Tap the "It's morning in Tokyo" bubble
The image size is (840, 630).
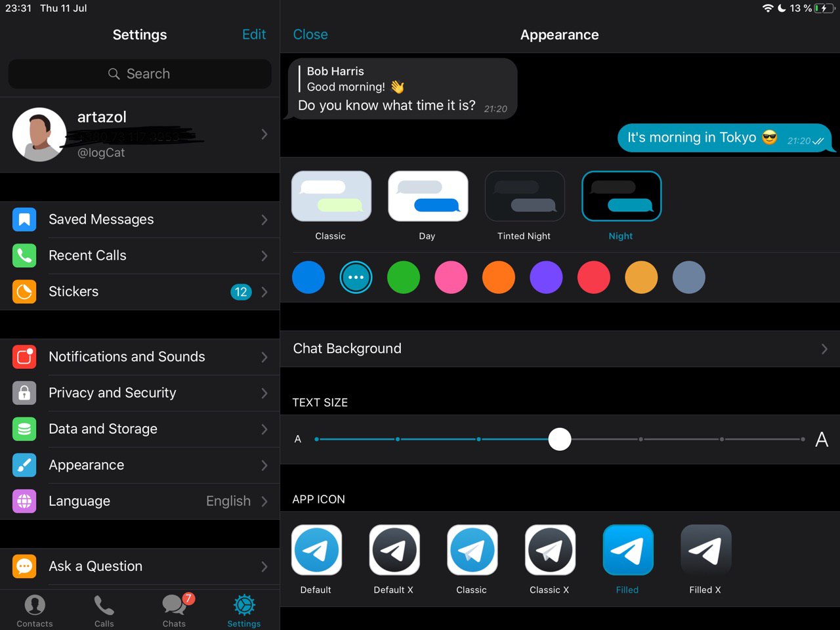coord(726,138)
